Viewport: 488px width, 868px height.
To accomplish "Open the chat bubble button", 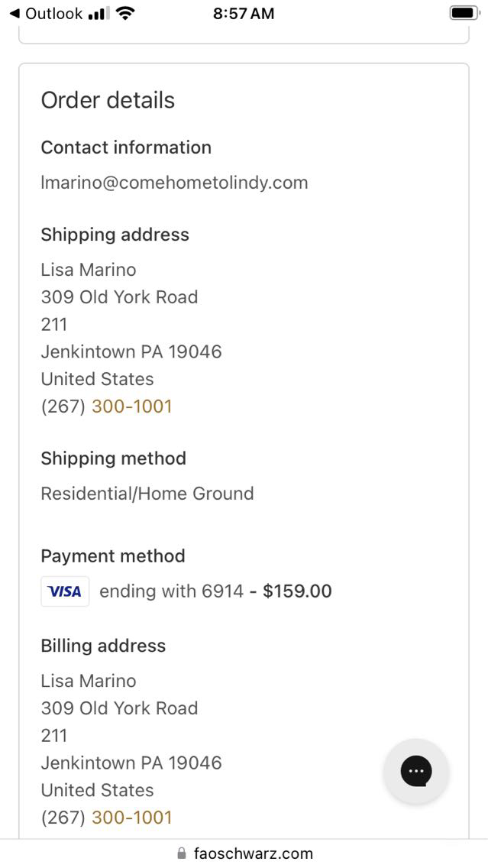I will point(415,771).
